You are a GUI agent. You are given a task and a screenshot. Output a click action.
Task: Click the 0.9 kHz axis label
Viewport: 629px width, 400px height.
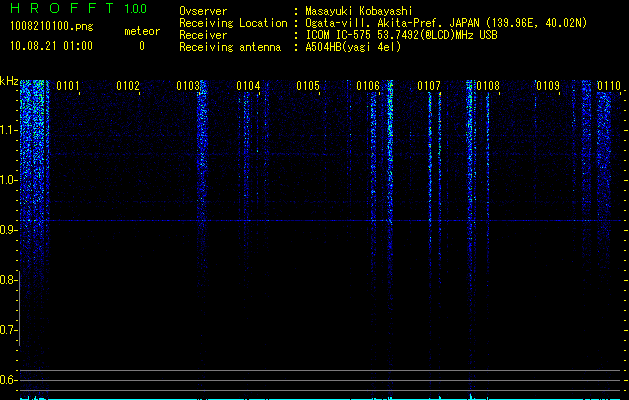pyautogui.click(x=9, y=230)
